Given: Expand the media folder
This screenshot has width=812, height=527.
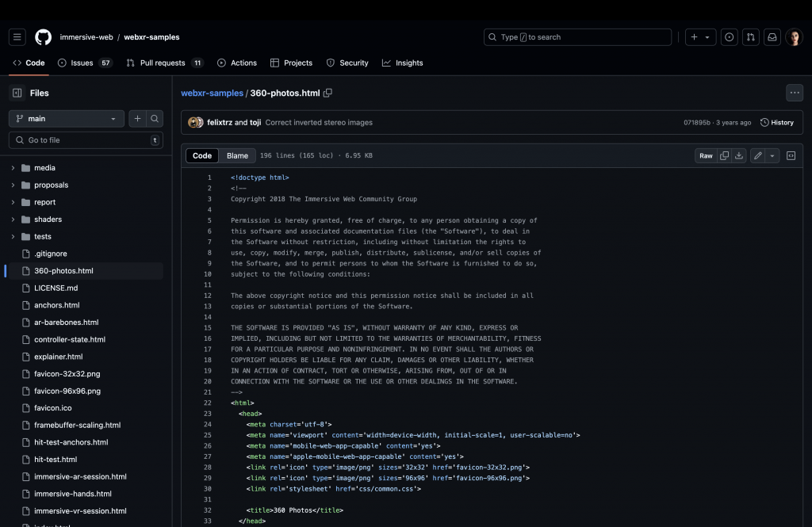Looking at the screenshot, I should (x=13, y=168).
